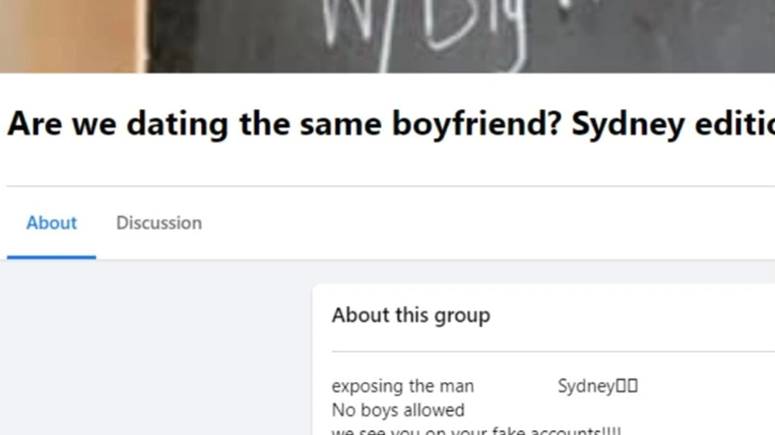Click the divider line under 'About this group'
This screenshot has width=775, height=435.
coord(553,352)
